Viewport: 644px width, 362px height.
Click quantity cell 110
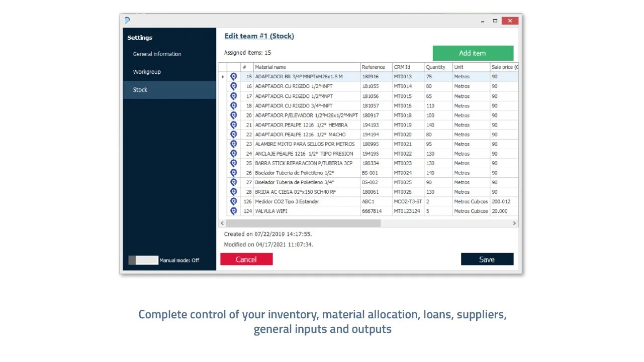click(x=438, y=105)
